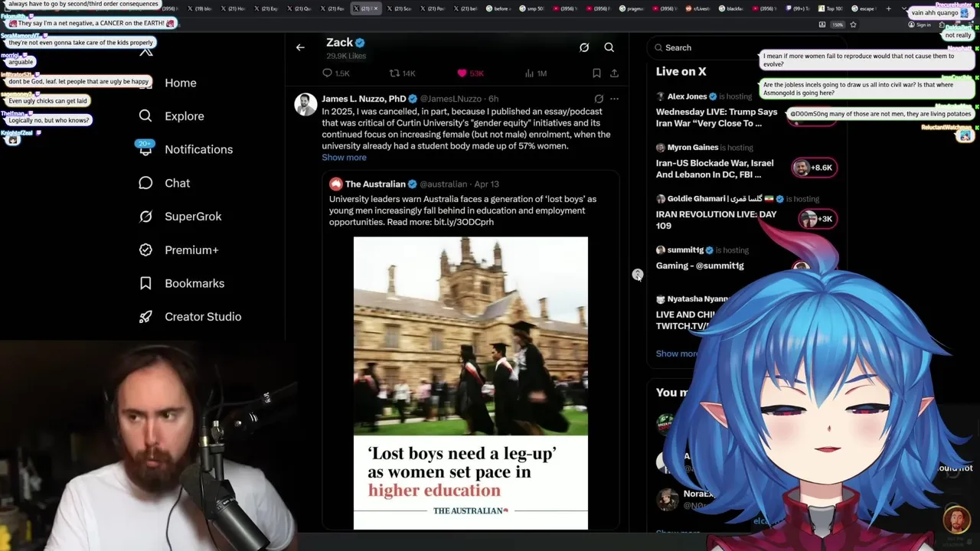The image size is (980, 551).
Task: Toggle the bookmark icon on the post
Action: (x=596, y=73)
